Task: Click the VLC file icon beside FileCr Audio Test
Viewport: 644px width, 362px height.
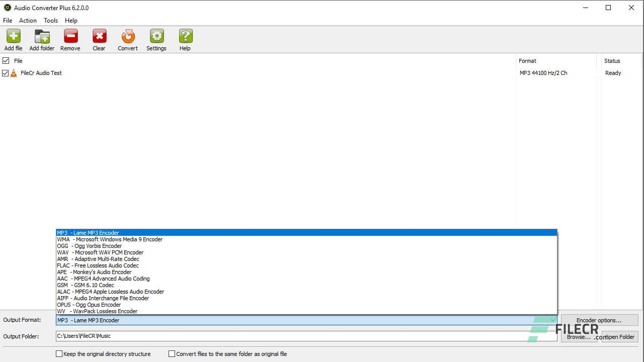Action: point(14,73)
